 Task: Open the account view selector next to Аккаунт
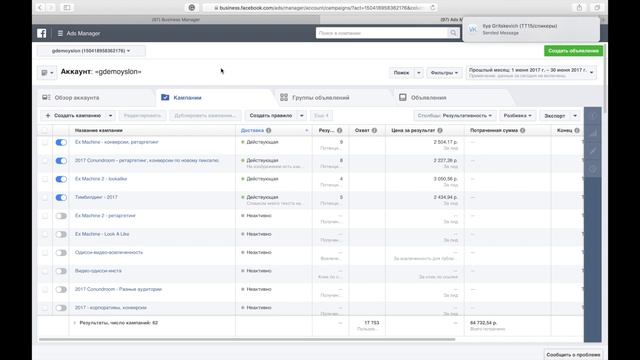[47, 73]
